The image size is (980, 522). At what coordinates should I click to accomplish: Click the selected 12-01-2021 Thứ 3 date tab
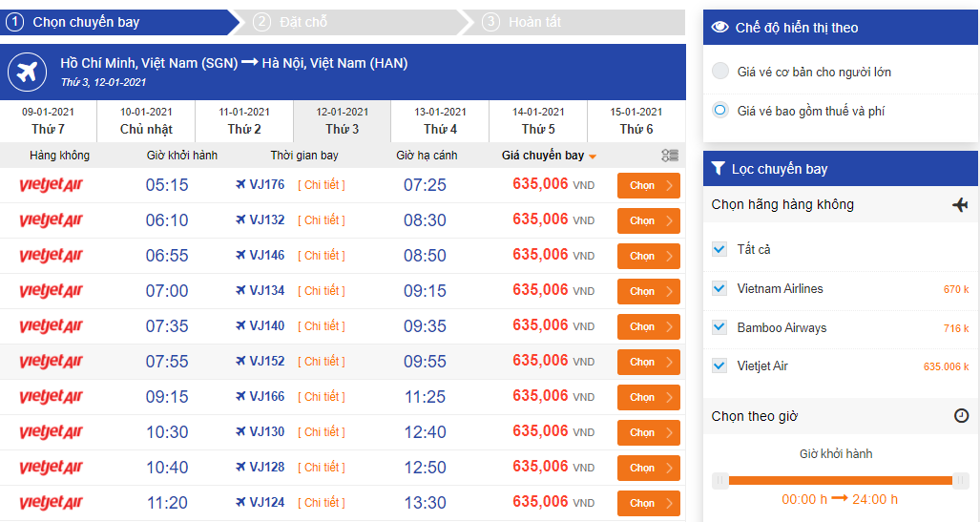(343, 121)
